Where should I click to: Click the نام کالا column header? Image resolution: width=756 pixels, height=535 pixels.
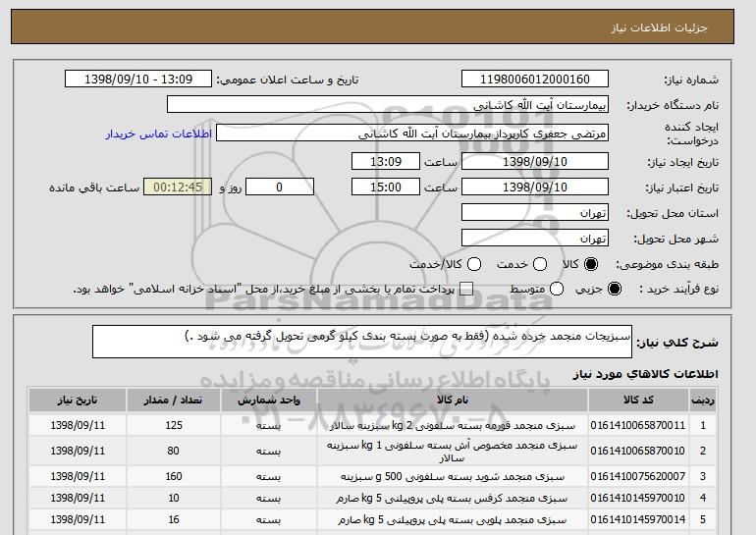453,401
